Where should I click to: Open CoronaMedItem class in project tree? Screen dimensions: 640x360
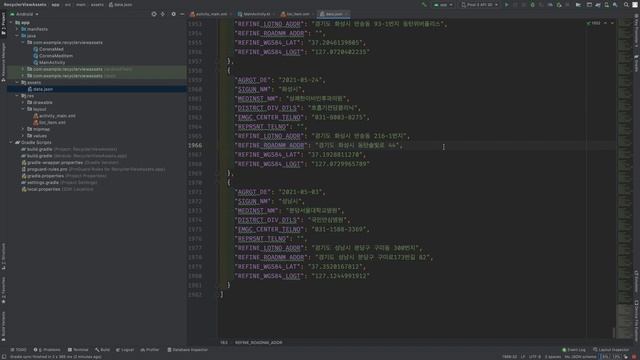click(x=56, y=56)
